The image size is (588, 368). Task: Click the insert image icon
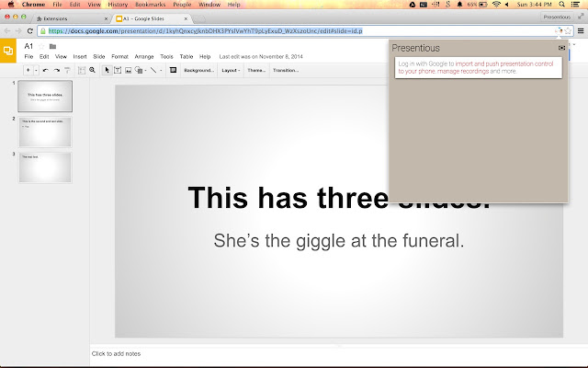tap(128, 70)
